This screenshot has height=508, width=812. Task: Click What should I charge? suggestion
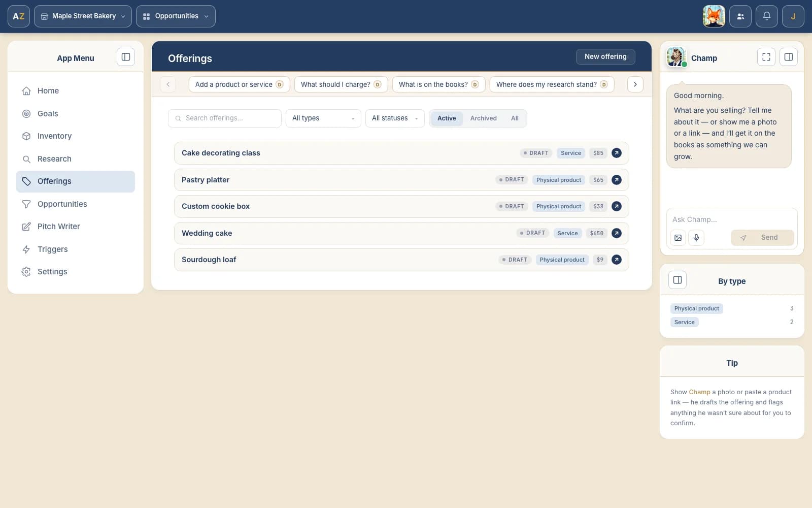pos(341,84)
